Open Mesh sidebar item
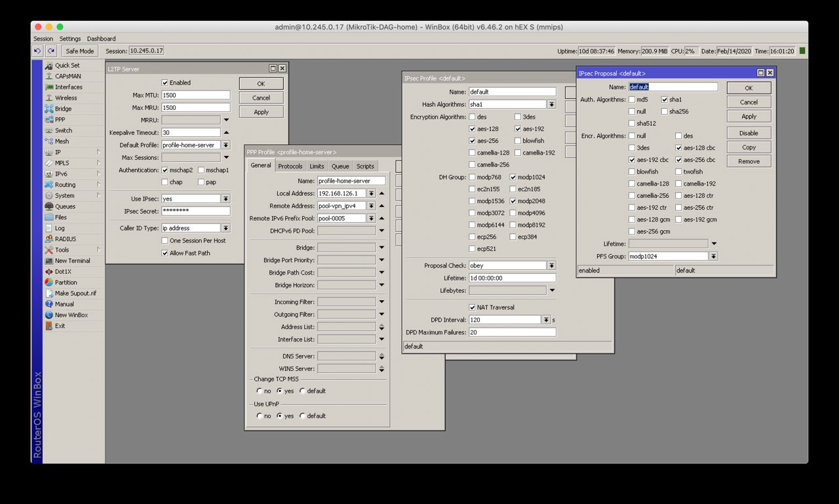The height and width of the screenshot is (504, 839). 62,141
